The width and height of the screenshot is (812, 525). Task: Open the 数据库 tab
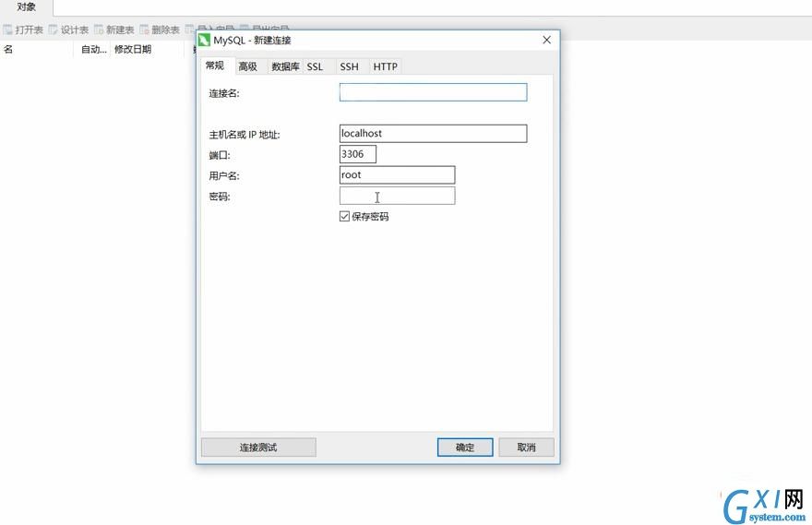pyautogui.click(x=285, y=66)
